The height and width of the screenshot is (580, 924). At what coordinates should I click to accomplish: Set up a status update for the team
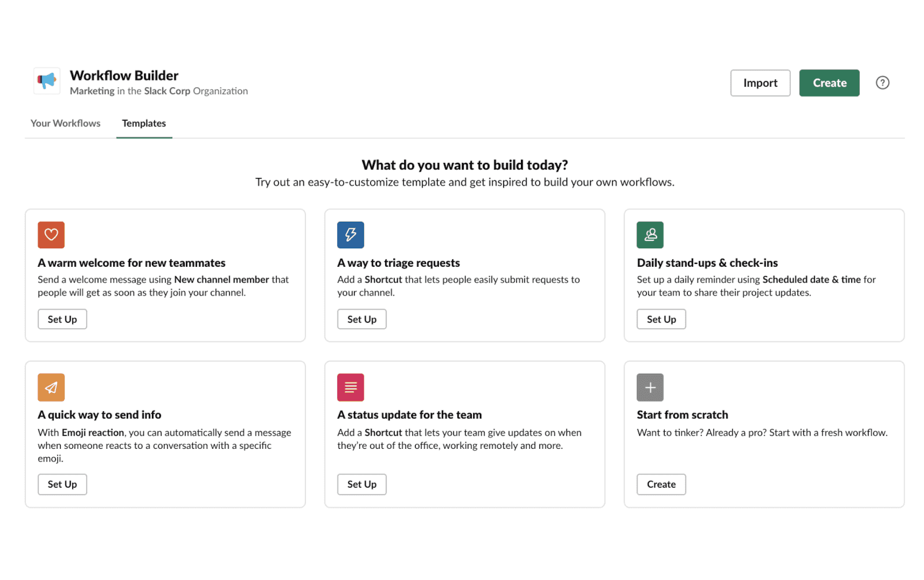pyautogui.click(x=362, y=484)
